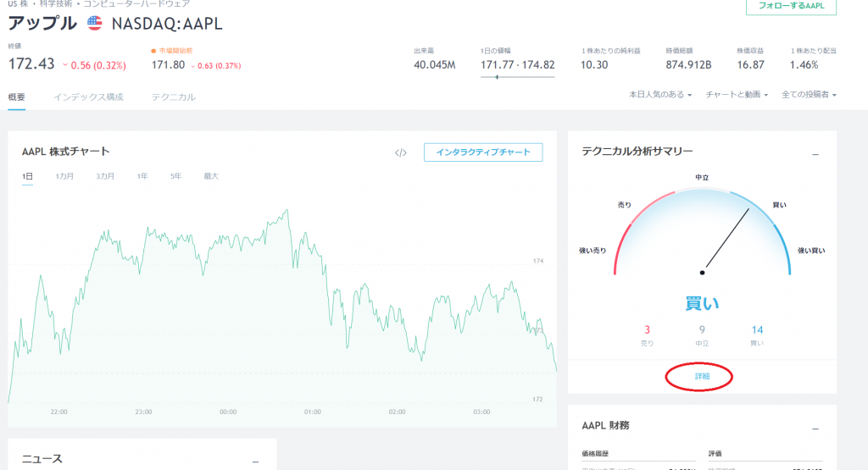This screenshot has width=868, height=470.
Task: Select the 1年 chart range
Action: click(142, 176)
